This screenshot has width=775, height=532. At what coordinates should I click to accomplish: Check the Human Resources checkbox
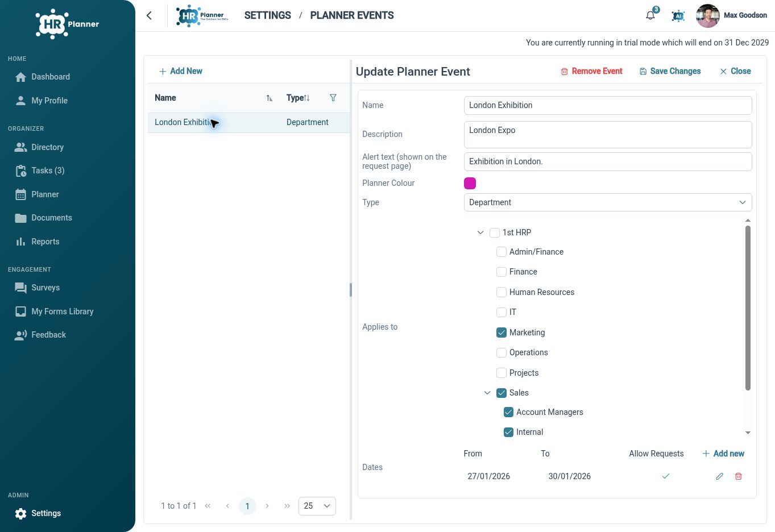click(x=502, y=292)
